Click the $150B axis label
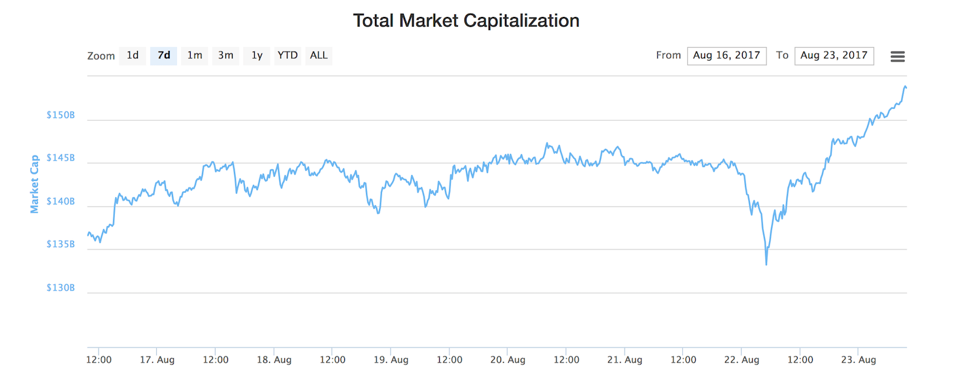 [x=60, y=116]
